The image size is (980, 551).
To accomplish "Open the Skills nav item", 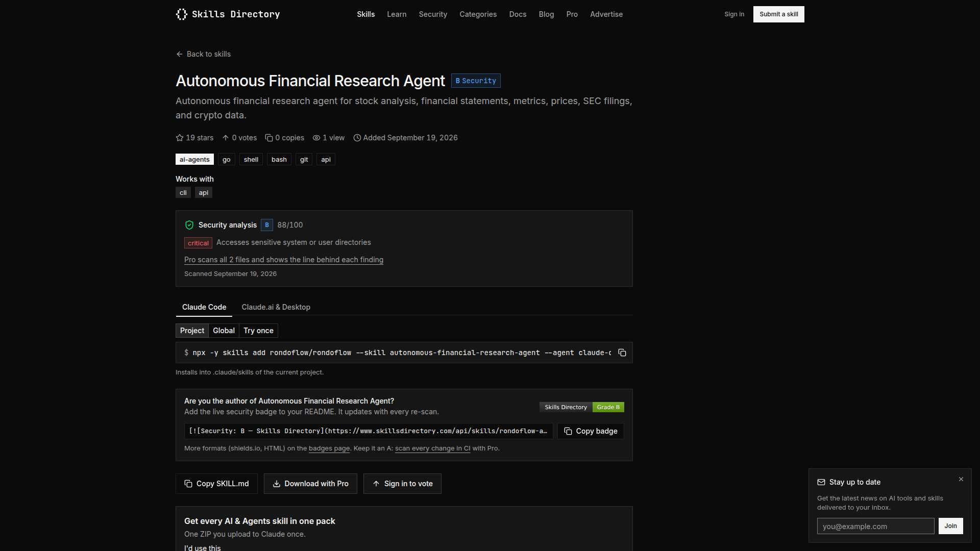I will click(x=366, y=14).
